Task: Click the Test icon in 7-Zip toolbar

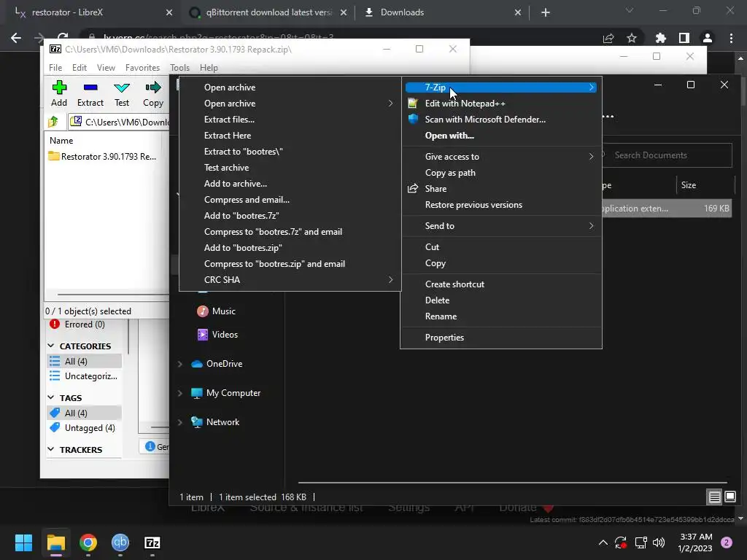Action: (x=122, y=87)
